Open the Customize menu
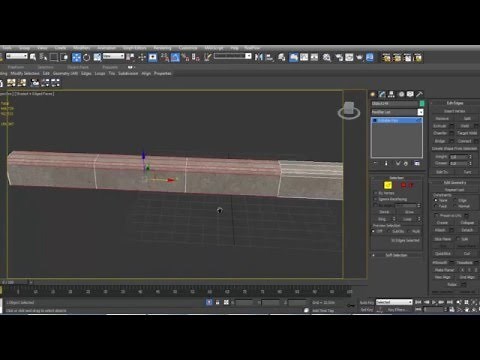 (188, 48)
